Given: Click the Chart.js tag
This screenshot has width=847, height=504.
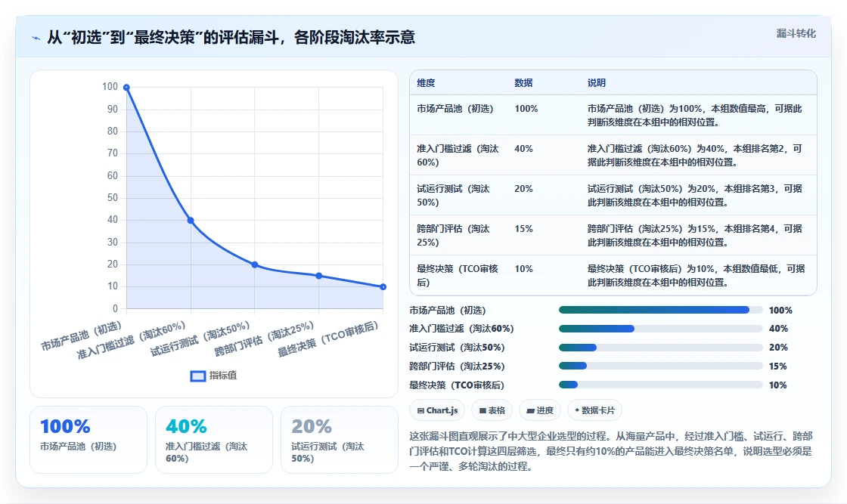Looking at the screenshot, I should pyautogui.click(x=438, y=410).
